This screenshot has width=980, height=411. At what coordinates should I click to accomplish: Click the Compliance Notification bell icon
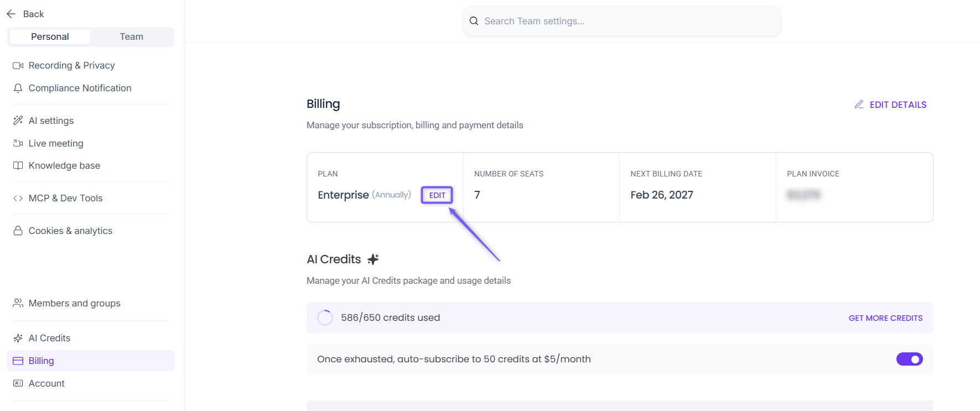coord(18,88)
